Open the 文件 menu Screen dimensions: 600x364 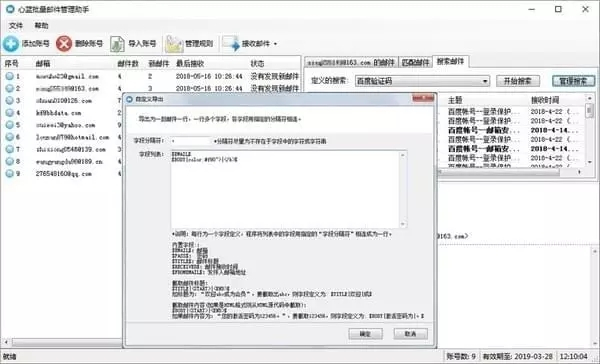pyautogui.click(x=16, y=26)
